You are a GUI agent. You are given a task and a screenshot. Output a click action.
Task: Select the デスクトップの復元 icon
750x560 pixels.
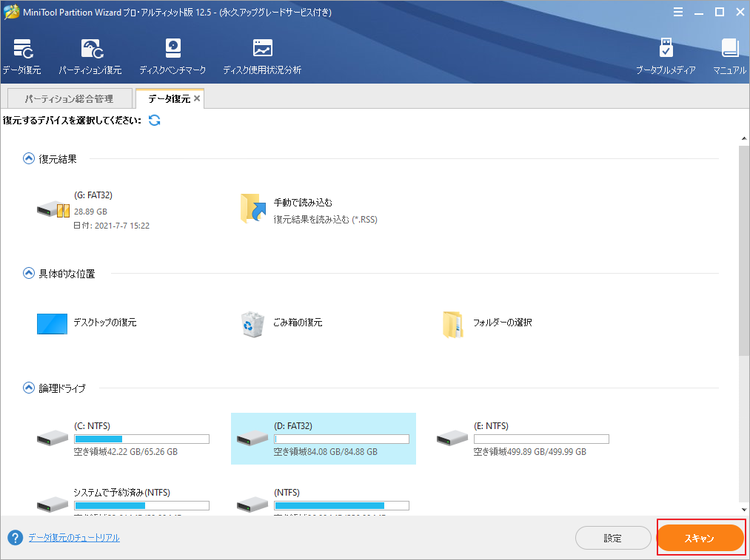pyautogui.click(x=52, y=323)
